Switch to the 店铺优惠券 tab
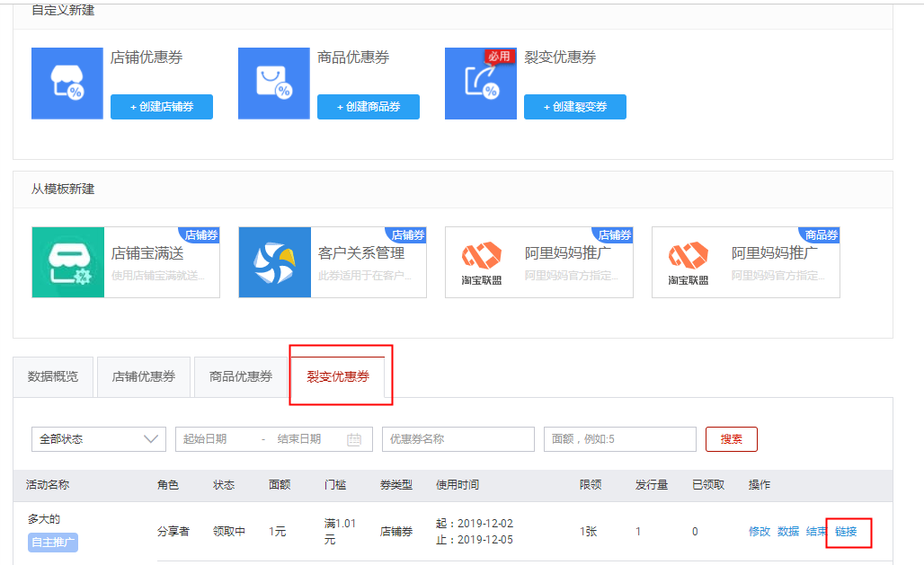Screen dimensions: 924x565 click(144, 376)
